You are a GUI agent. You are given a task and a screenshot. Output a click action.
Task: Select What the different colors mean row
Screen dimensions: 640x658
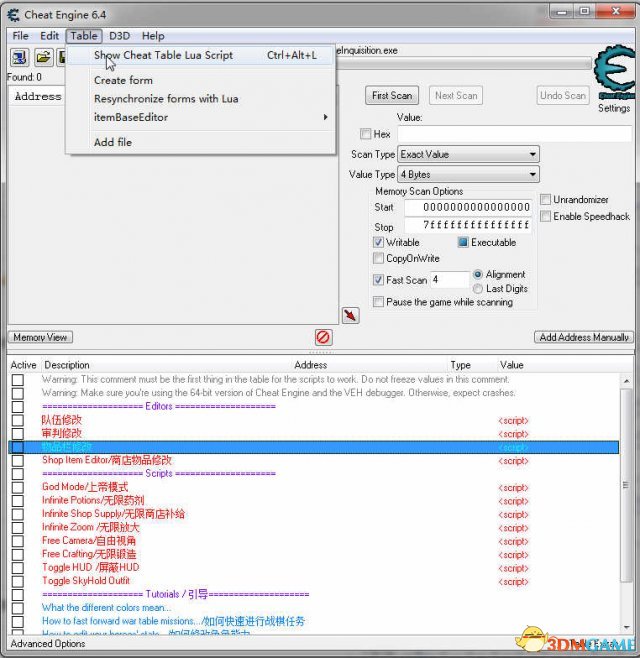coord(314,608)
